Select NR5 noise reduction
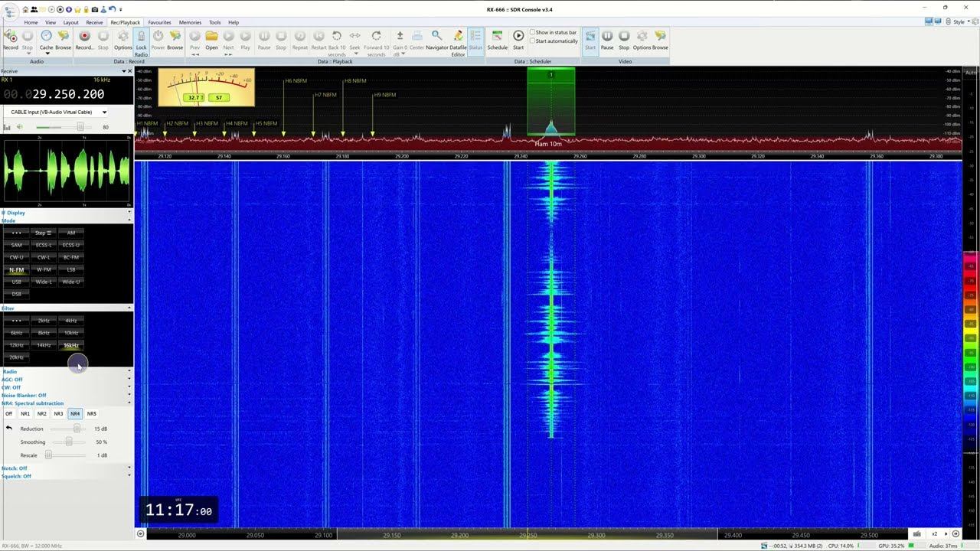The image size is (980, 551). coord(91,414)
